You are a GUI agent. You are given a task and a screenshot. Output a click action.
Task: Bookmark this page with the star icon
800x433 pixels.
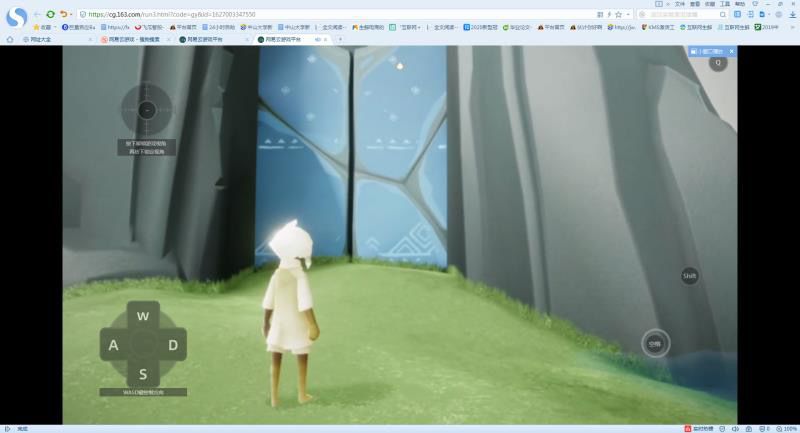[x=618, y=14]
